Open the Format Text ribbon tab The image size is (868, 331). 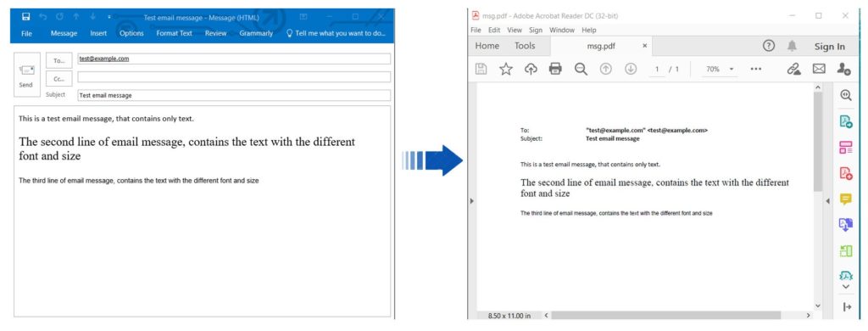click(174, 33)
